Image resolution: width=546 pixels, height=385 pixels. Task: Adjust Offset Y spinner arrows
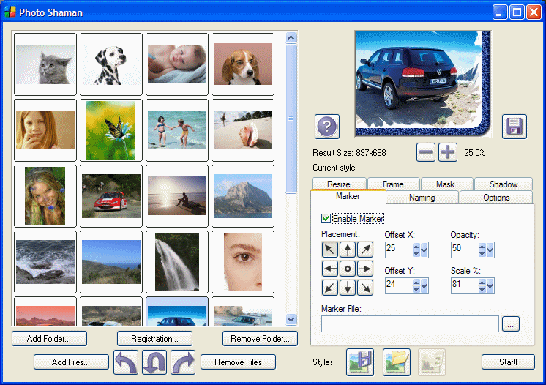(x=416, y=285)
